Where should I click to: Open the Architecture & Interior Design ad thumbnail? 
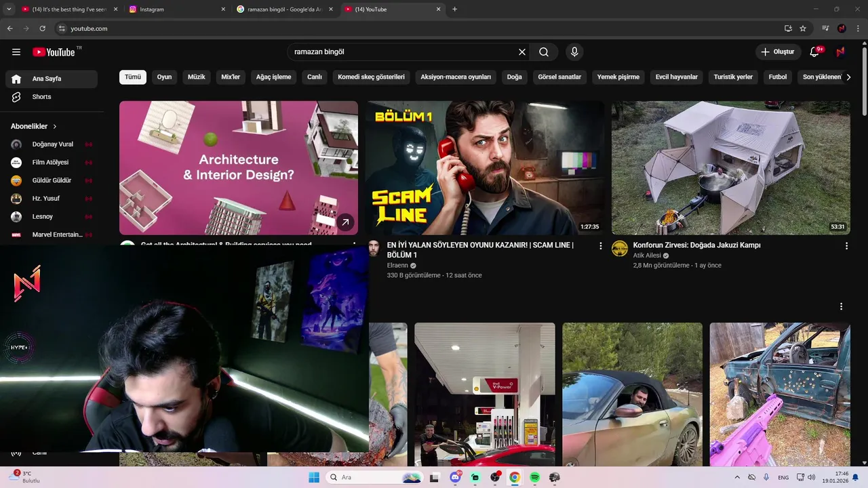[239, 167]
